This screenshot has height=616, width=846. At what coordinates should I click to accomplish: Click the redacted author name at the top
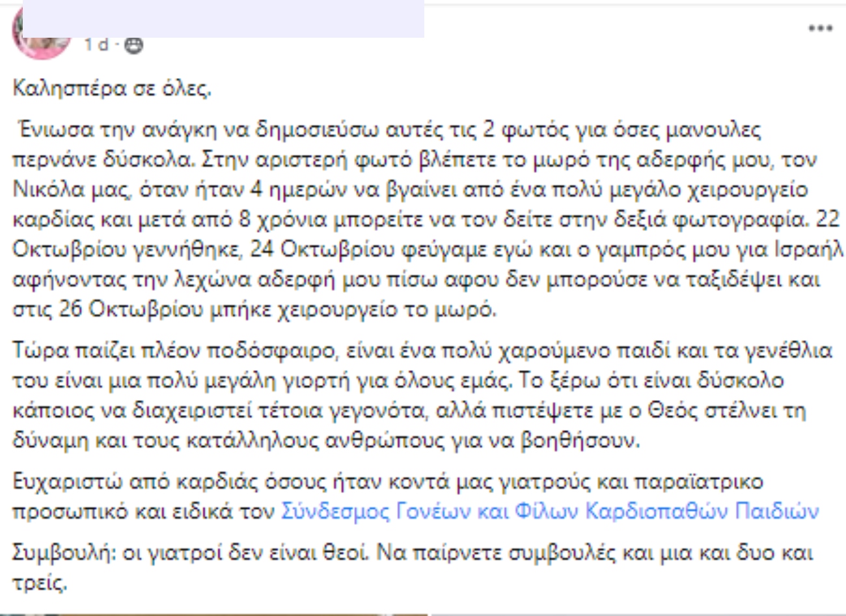[x=223, y=18]
